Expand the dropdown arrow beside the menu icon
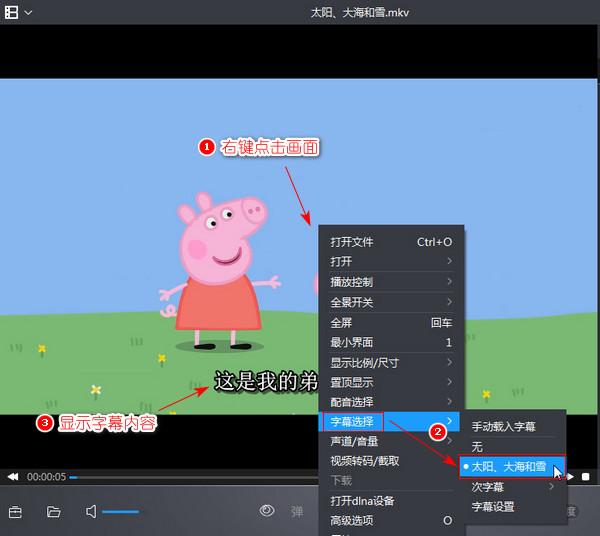The image size is (600, 536). click(x=28, y=13)
